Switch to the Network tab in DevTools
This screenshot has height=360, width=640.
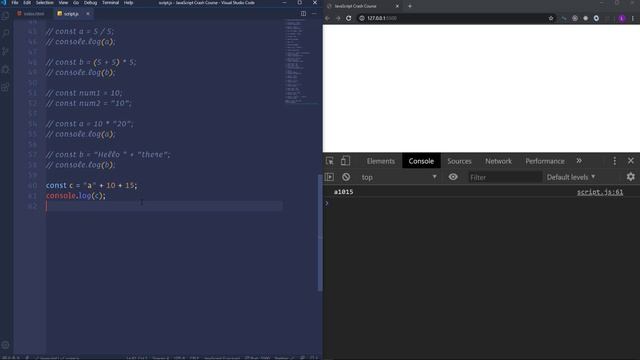coord(498,161)
